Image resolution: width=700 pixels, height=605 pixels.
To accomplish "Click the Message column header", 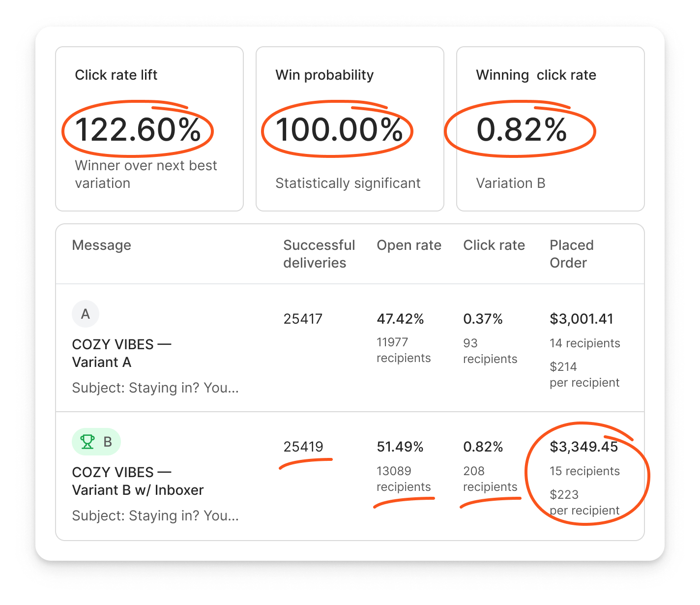I will click(x=101, y=245).
